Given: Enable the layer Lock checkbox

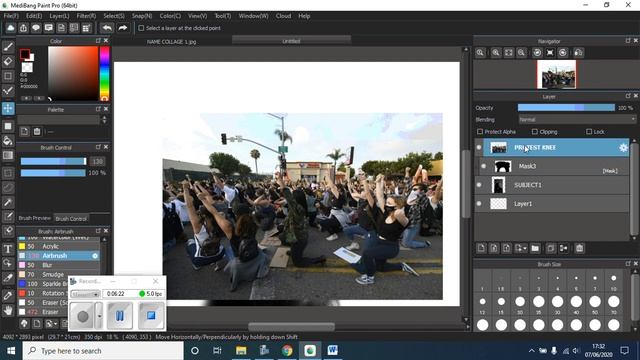Looking at the screenshot, I should click(x=589, y=131).
